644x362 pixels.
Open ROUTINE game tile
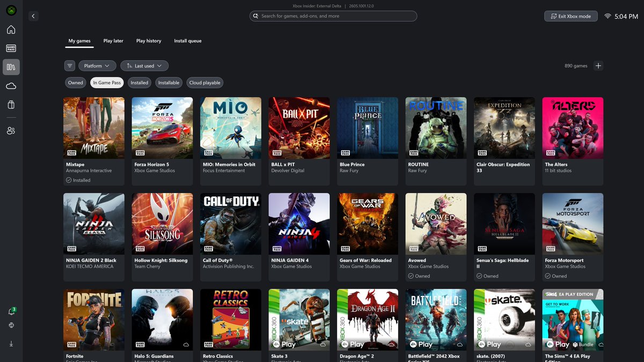click(436, 142)
